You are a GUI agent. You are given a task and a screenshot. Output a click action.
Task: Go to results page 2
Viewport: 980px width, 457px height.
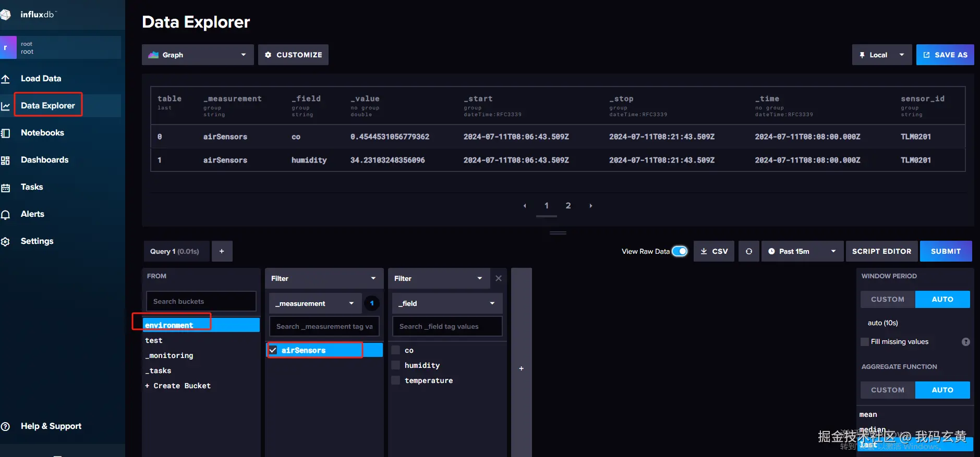point(568,206)
